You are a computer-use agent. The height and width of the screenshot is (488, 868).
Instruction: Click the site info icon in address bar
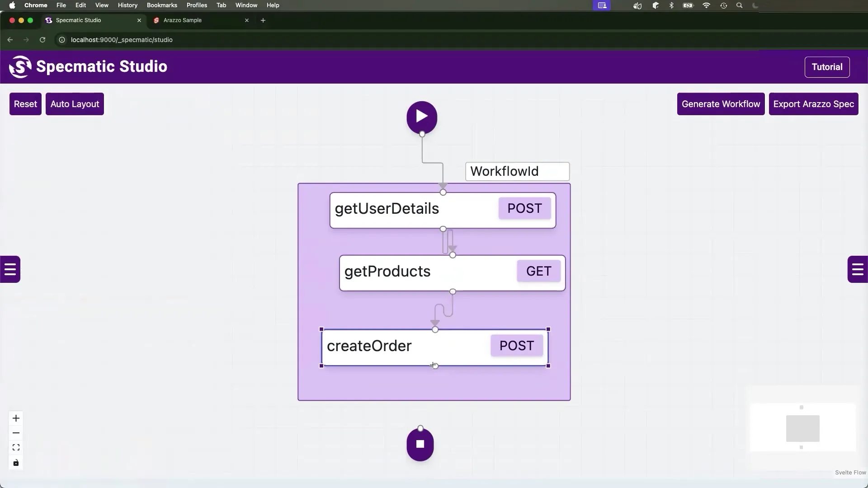coord(62,40)
